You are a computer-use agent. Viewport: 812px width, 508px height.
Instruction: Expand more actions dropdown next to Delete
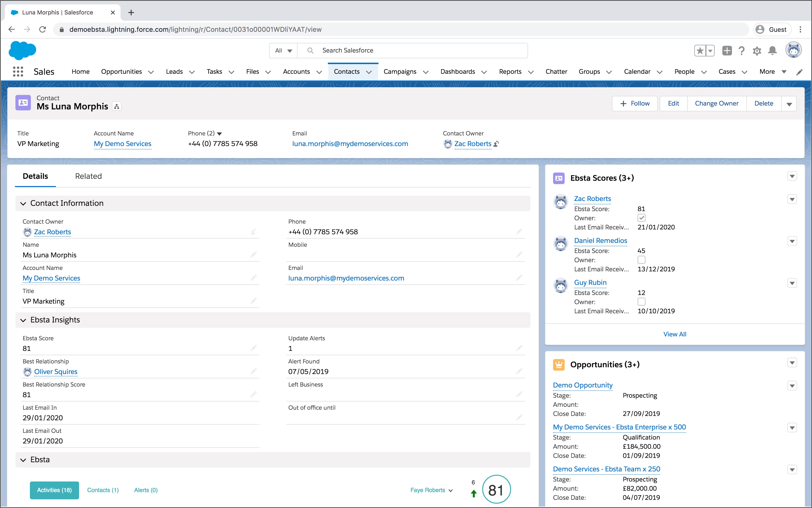pos(789,104)
